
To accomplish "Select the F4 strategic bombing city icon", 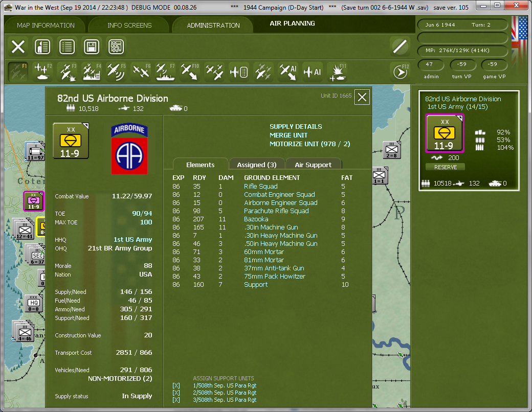I will 92,72.
